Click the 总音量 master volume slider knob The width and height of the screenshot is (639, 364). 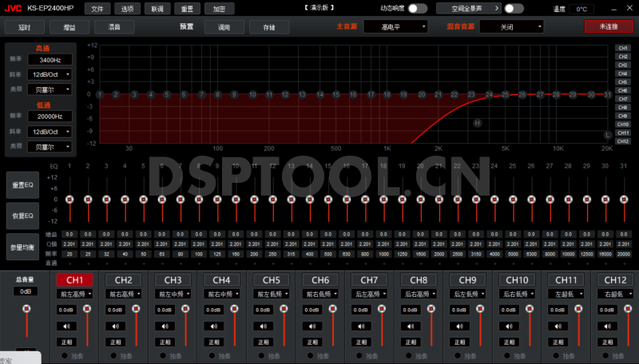coord(26,309)
